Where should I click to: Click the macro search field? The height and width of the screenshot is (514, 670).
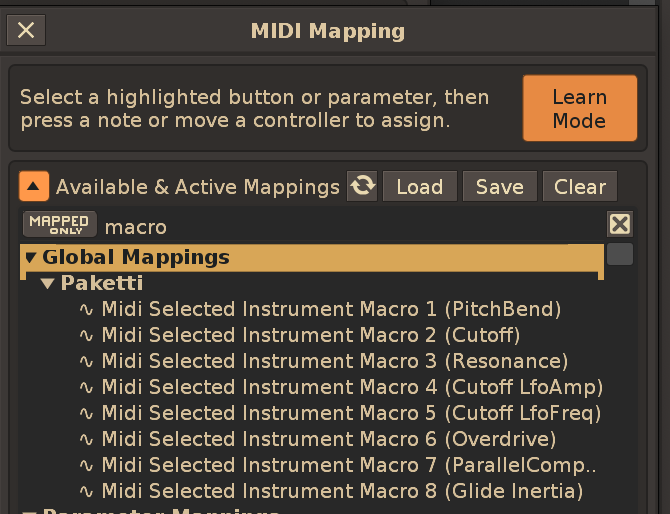[x=350, y=227]
